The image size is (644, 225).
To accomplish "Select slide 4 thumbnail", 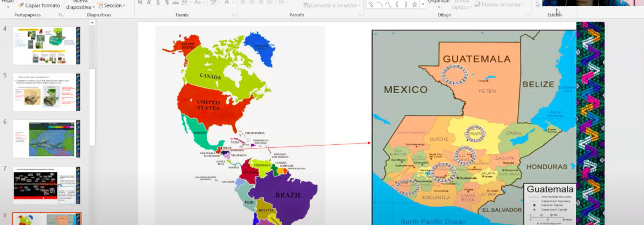I will click(x=46, y=46).
